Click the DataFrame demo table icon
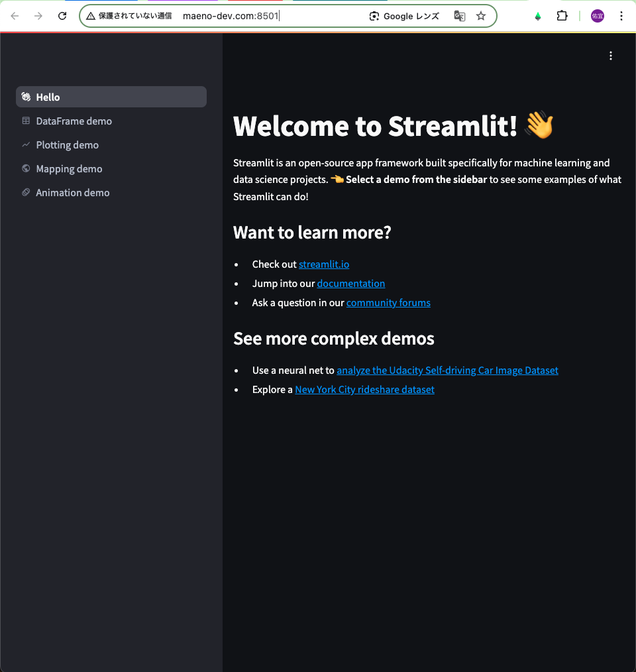The height and width of the screenshot is (672, 636). tap(25, 121)
